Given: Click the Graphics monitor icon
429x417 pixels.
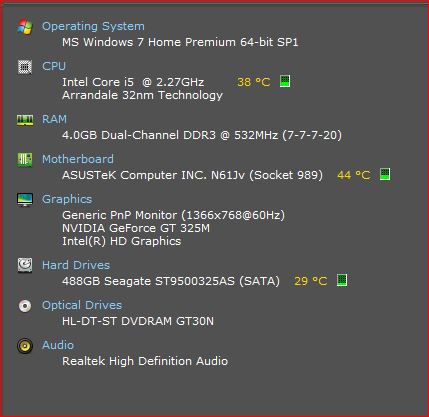Looking at the screenshot, I should 25,200.
